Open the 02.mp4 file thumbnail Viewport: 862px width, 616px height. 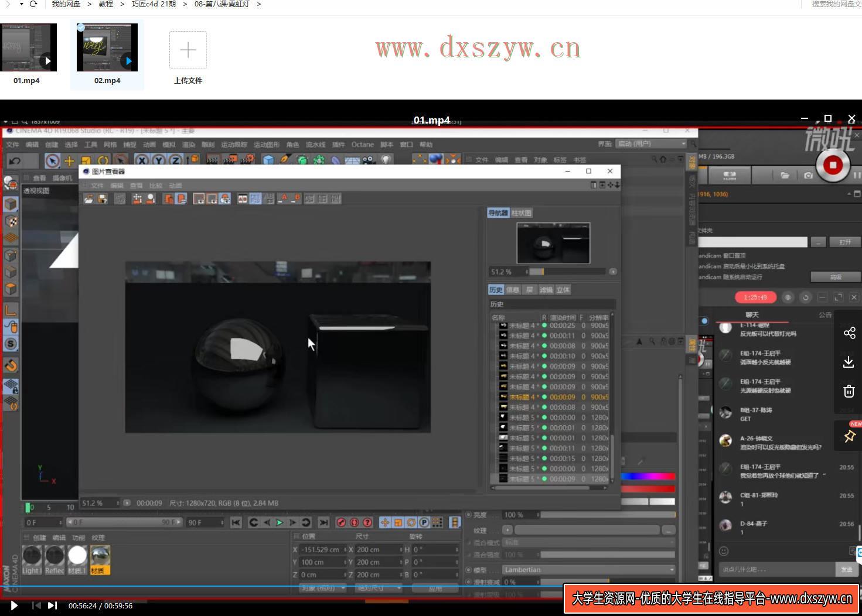pyautogui.click(x=107, y=48)
